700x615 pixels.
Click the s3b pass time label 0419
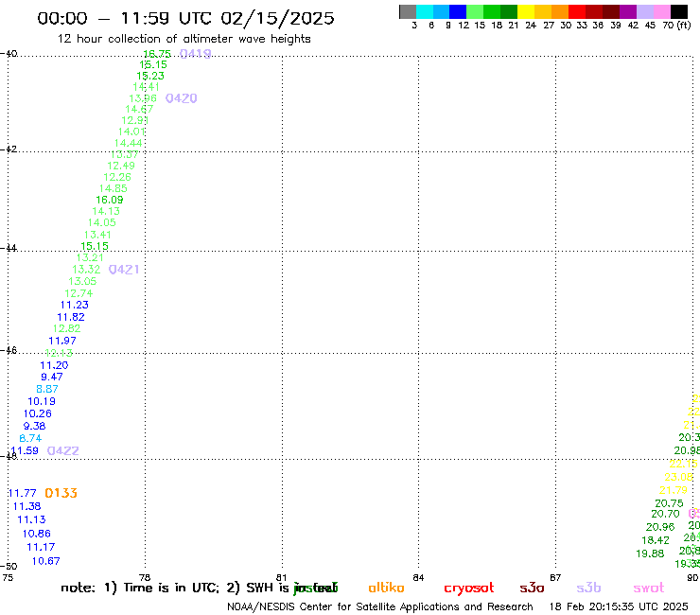coord(195,54)
